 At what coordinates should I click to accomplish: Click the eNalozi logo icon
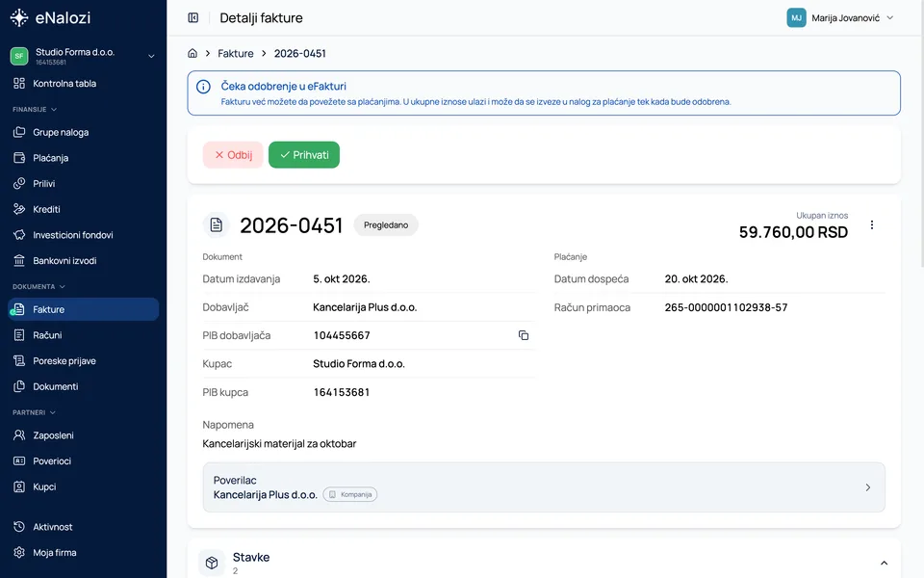(x=19, y=17)
